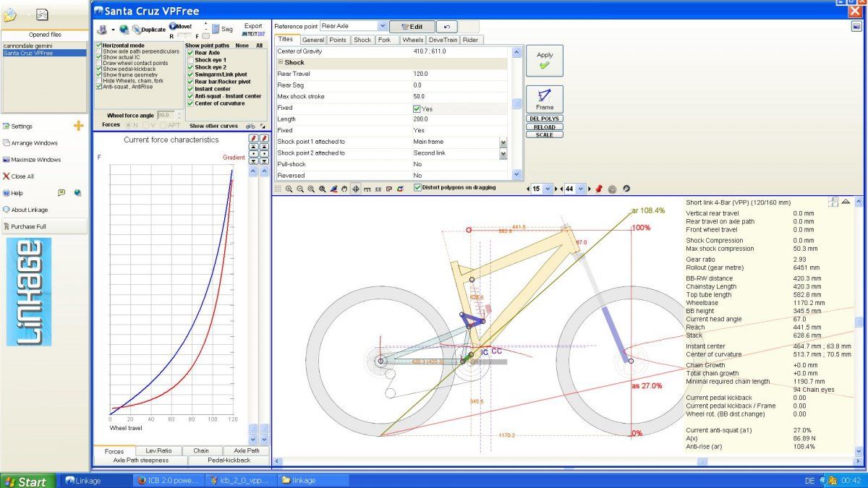Click the yellow plus icon beside Settings

[x=79, y=126]
